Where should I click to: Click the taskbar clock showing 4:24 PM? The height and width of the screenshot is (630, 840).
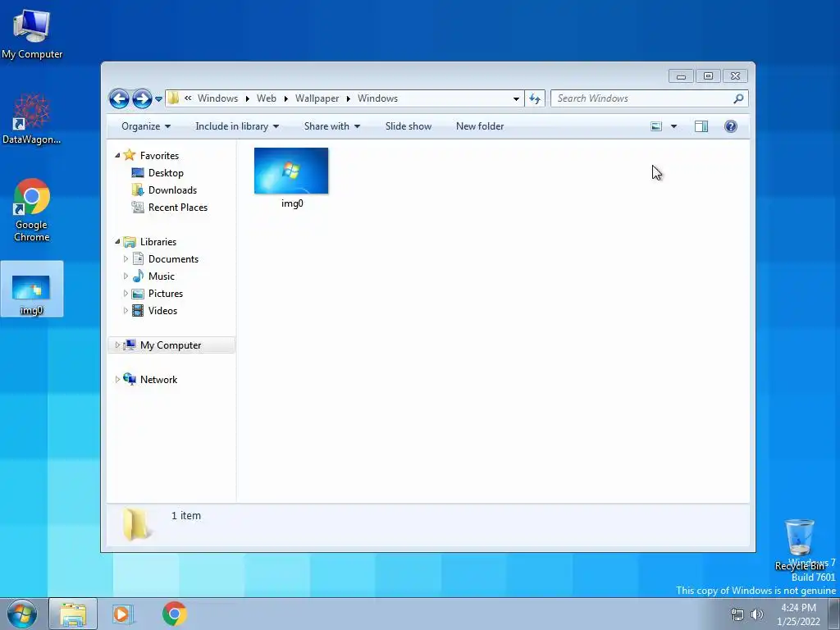798,614
